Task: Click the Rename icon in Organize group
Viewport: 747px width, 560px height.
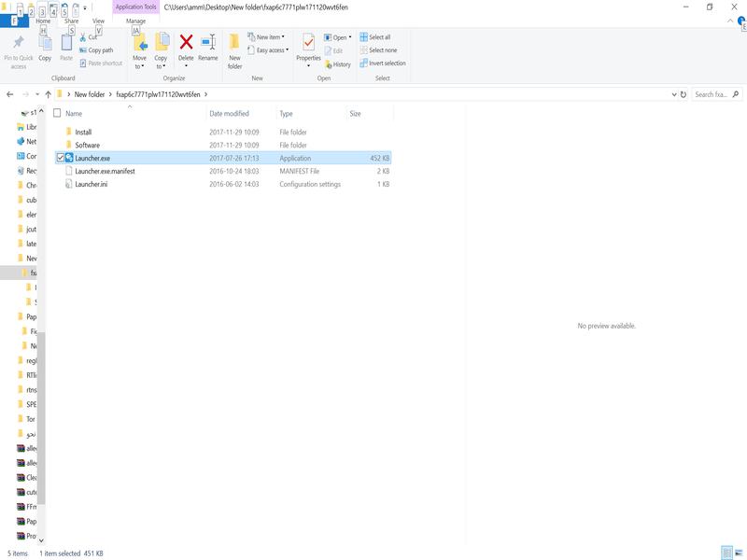Action: coord(207,43)
